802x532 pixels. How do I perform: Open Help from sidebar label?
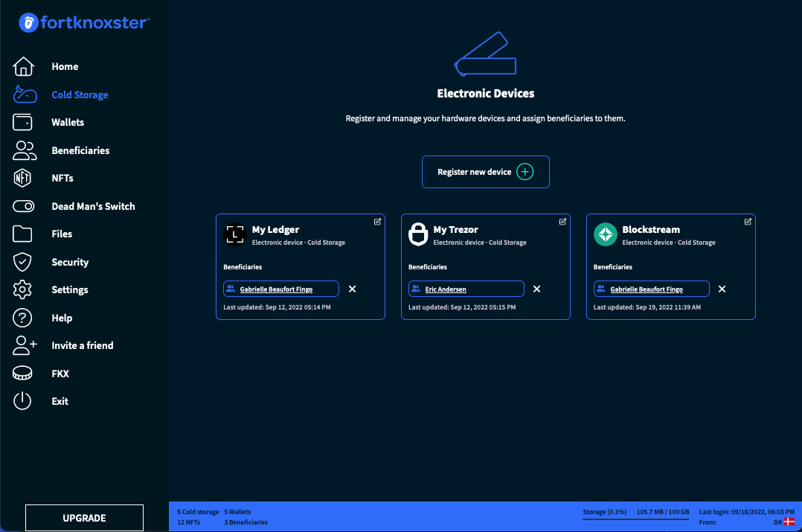[62, 318]
